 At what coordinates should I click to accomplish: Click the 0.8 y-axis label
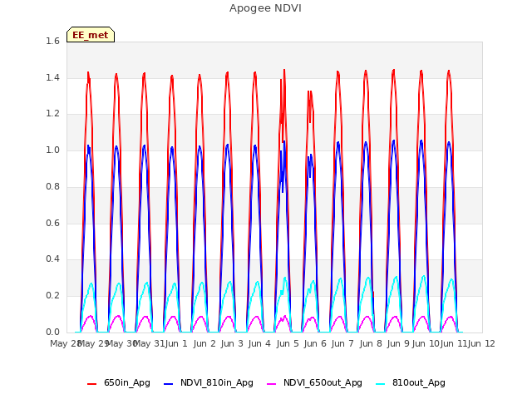coord(52,186)
